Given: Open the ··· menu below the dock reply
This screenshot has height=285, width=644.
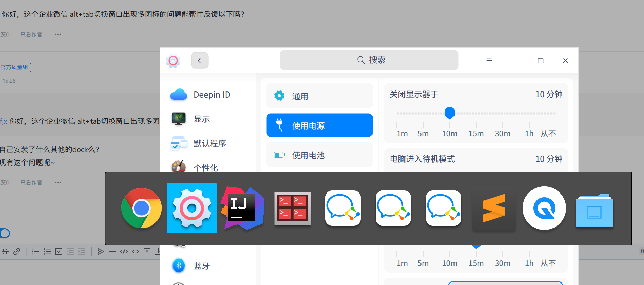Looking at the screenshot, I should pyautogui.click(x=58, y=182).
